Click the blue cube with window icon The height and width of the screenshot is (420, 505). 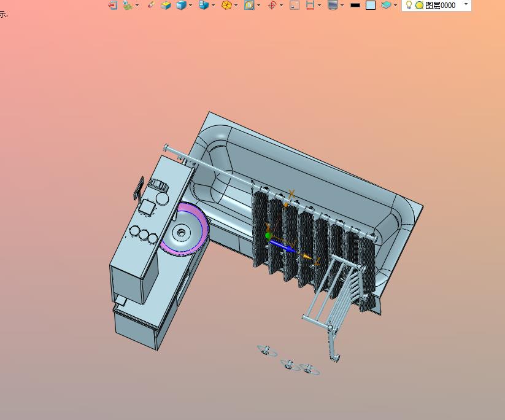204,5
